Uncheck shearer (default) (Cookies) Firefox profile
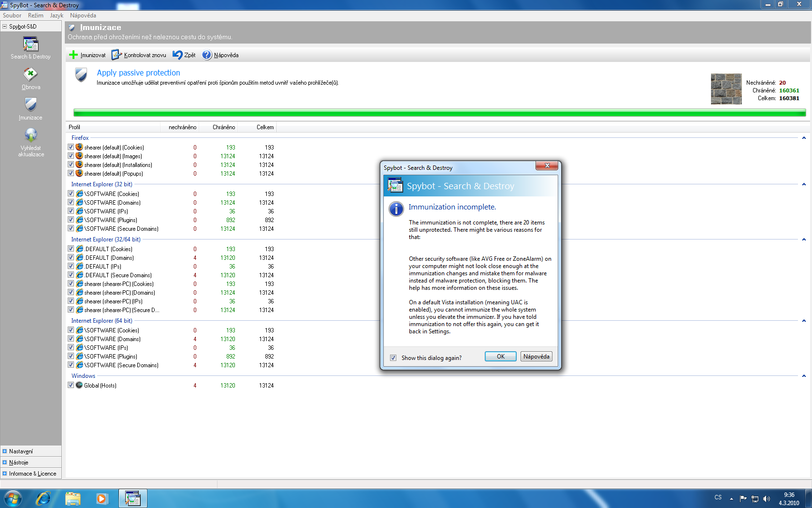Screen dimensions: 812x508 (x=71, y=147)
